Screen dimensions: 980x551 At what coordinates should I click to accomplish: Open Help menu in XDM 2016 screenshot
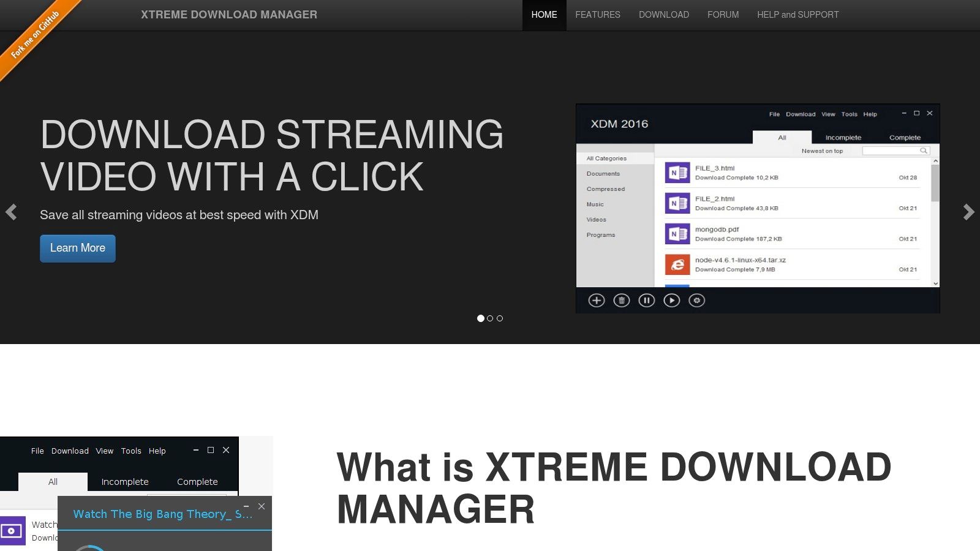pyautogui.click(x=870, y=114)
